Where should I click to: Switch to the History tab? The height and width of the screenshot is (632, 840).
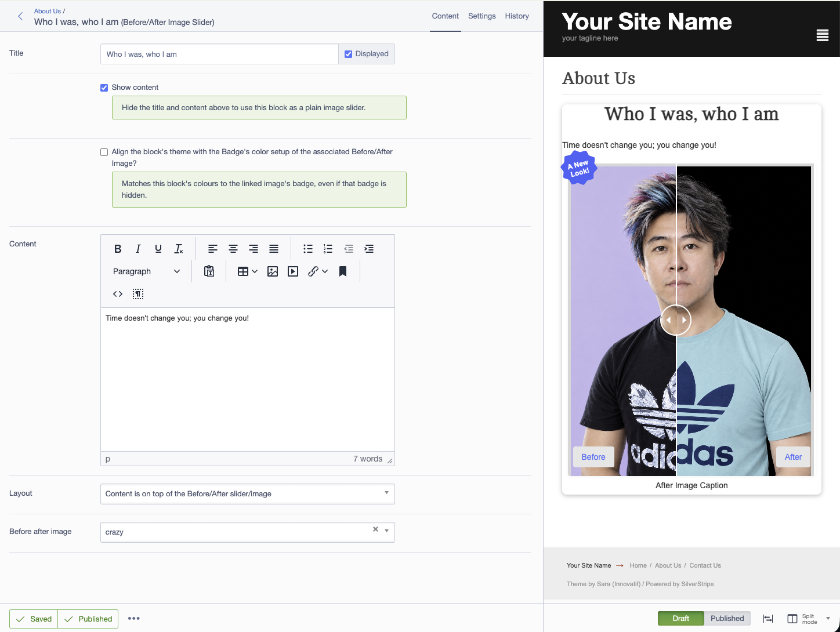coord(517,16)
